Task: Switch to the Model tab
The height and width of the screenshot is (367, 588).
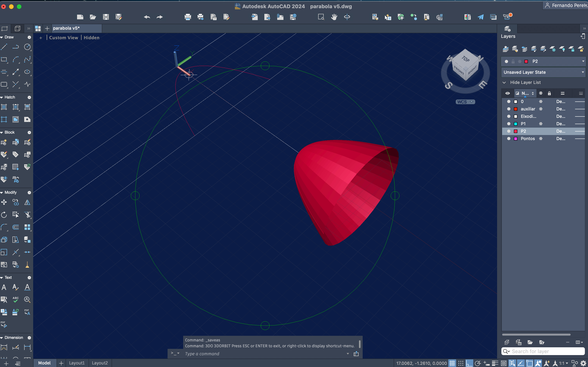Action: click(x=44, y=363)
